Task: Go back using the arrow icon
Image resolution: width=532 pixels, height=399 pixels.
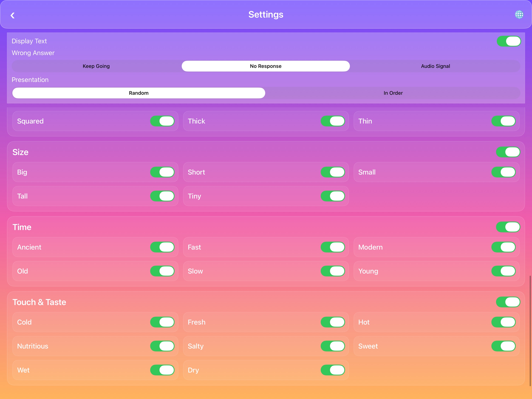Action: [x=13, y=15]
